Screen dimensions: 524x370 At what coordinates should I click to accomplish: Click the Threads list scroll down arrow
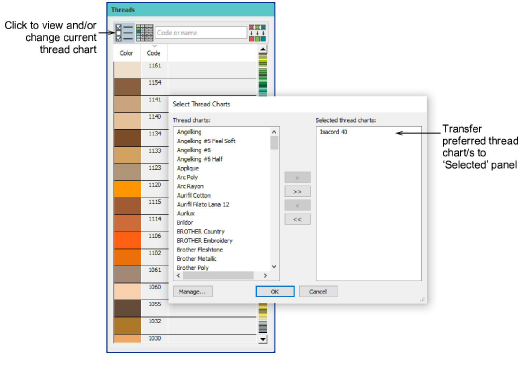[x=263, y=339]
